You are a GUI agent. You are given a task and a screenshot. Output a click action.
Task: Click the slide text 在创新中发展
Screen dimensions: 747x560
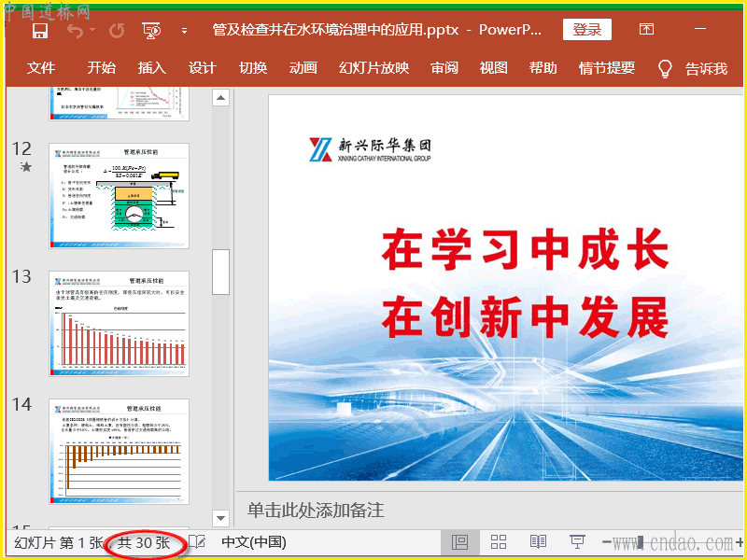pyautogui.click(x=525, y=317)
